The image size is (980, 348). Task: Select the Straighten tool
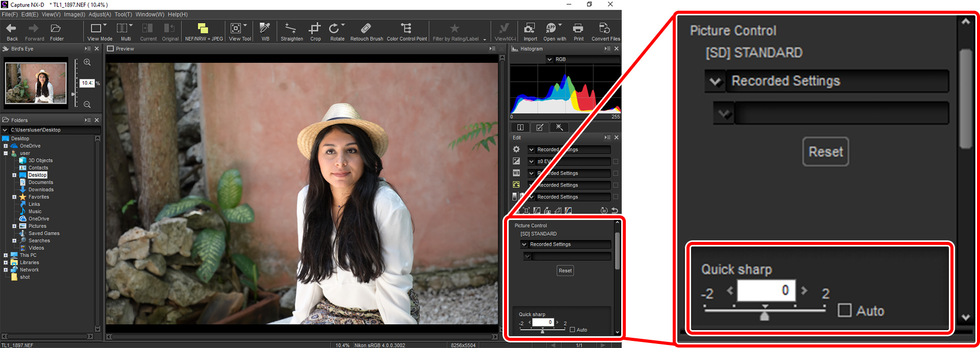[291, 31]
